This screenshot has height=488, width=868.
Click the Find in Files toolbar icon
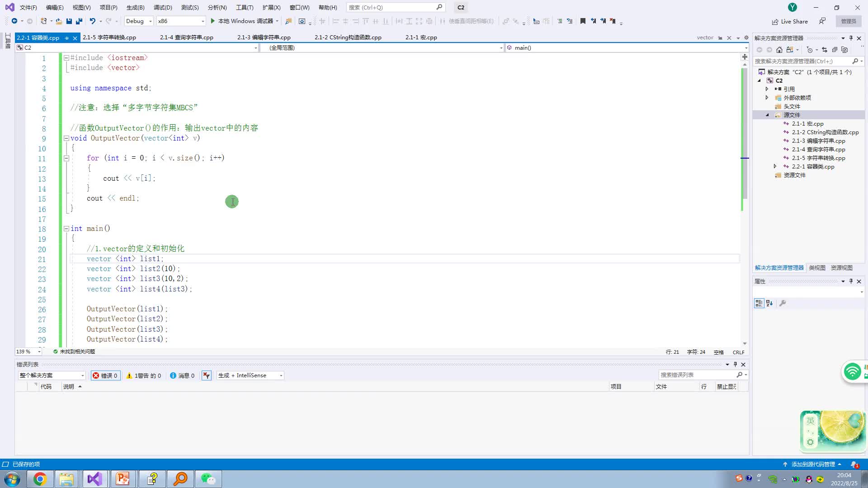(288, 21)
